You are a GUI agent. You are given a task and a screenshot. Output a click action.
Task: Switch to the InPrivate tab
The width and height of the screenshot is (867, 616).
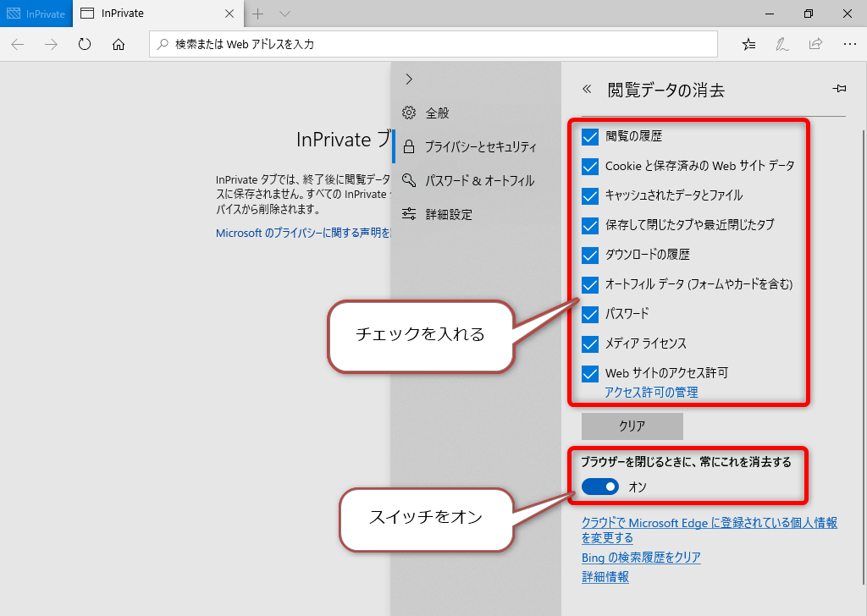tap(158, 14)
